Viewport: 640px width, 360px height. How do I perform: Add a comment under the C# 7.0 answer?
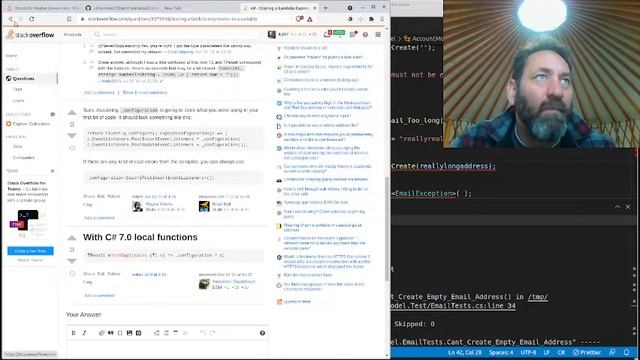99,296
